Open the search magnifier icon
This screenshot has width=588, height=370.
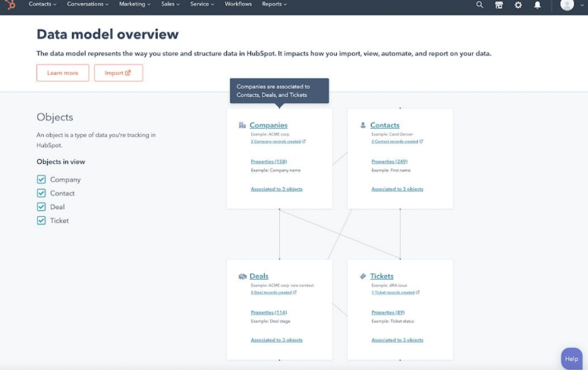click(x=480, y=5)
